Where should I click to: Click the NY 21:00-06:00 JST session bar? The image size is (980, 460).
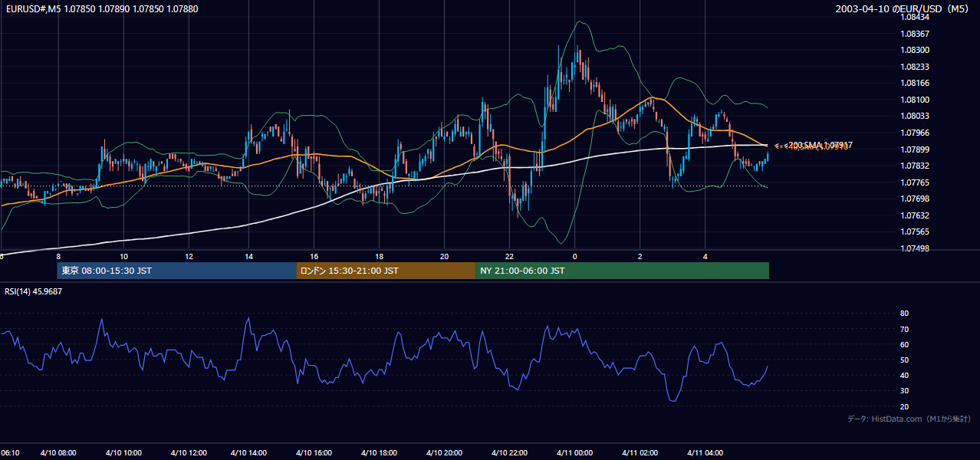[x=622, y=271]
